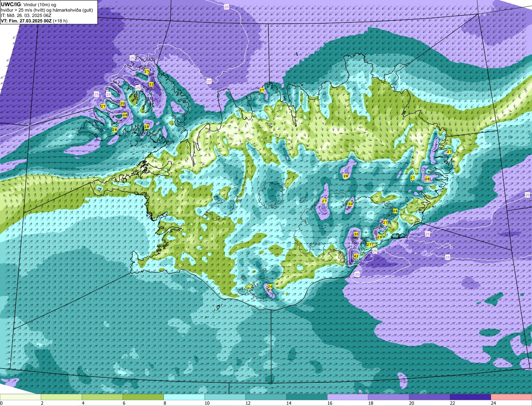The image size is (532, 406).
Task: Pick the 12–14 m/s teal legend swatch
Action: tap(266, 397)
